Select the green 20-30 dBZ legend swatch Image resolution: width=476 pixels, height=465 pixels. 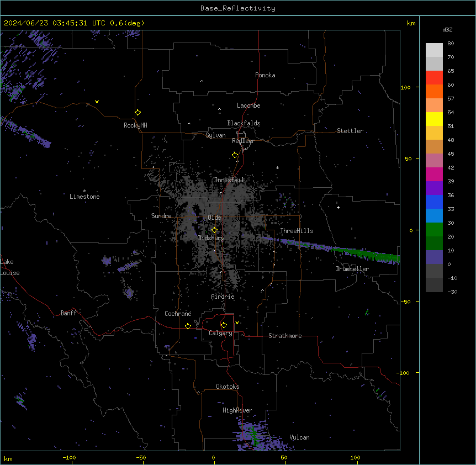pos(434,230)
